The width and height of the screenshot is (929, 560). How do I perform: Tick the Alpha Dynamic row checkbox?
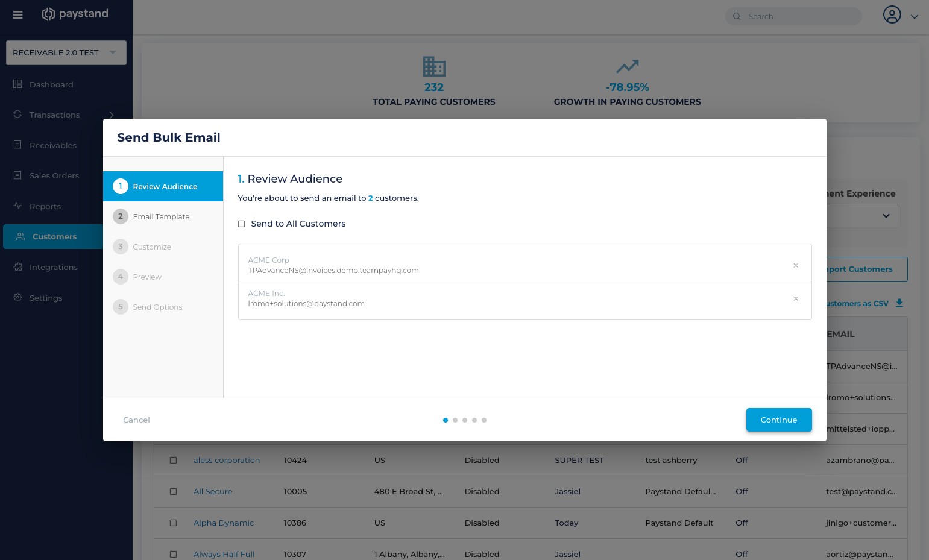[x=173, y=523]
